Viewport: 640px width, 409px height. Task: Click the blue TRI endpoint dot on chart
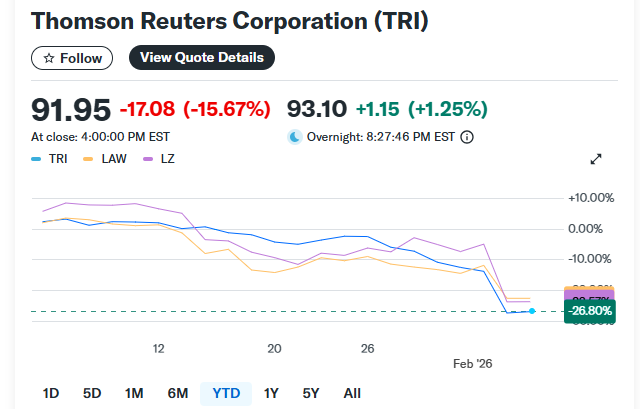tap(532, 311)
